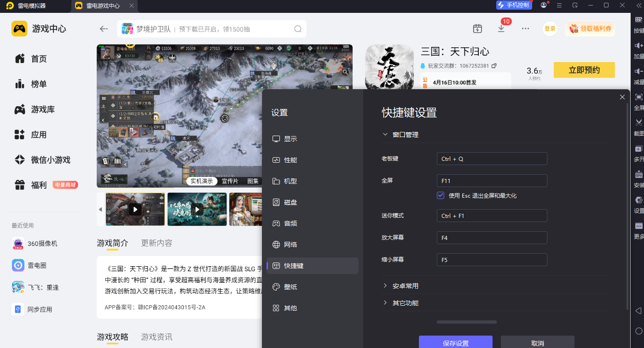Click the 手机控制 button
Image resolution: width=644 pixels, height=348 pixels.
[x=514, y=5]
